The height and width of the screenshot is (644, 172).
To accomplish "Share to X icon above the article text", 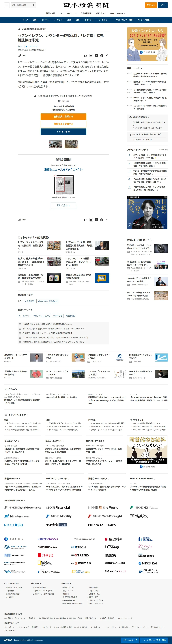I will click(x=96, y=56).
